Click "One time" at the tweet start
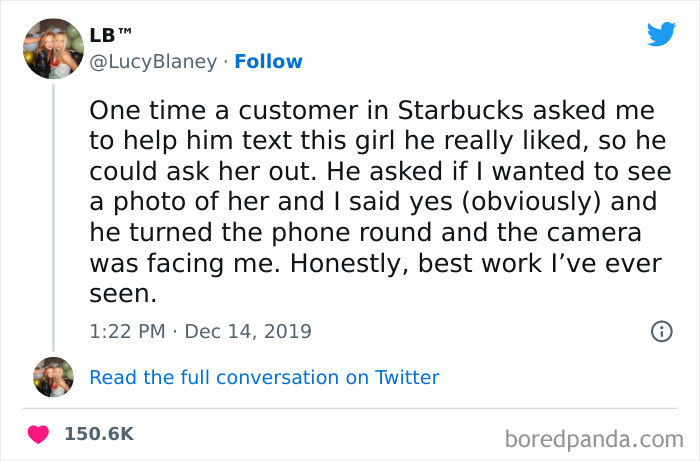700x461 pixels. (x=133, y=108)
